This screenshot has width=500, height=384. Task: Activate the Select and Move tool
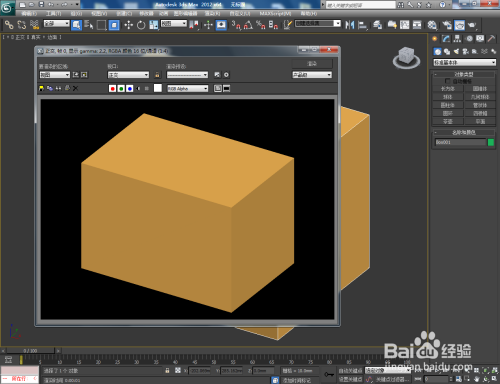point(129,25)
